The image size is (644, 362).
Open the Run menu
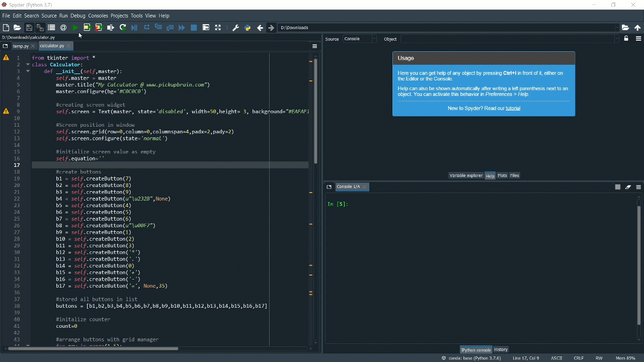[63, 16]
